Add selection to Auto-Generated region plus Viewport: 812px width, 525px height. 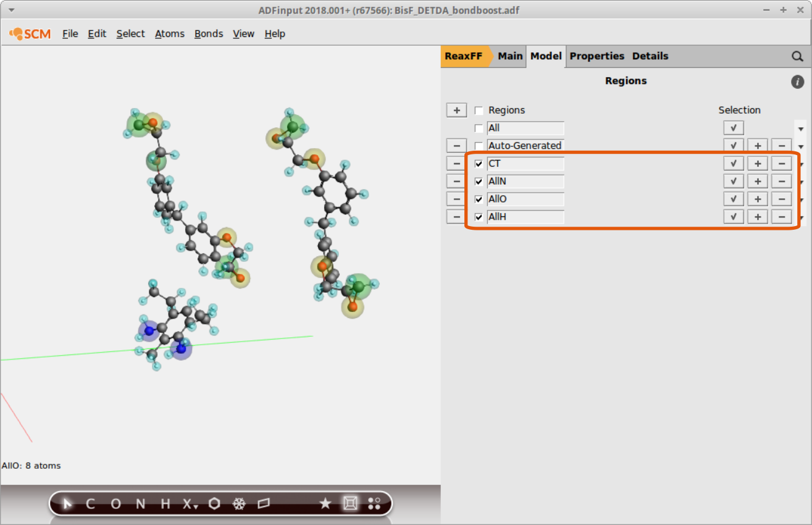[x=758, y=146]
